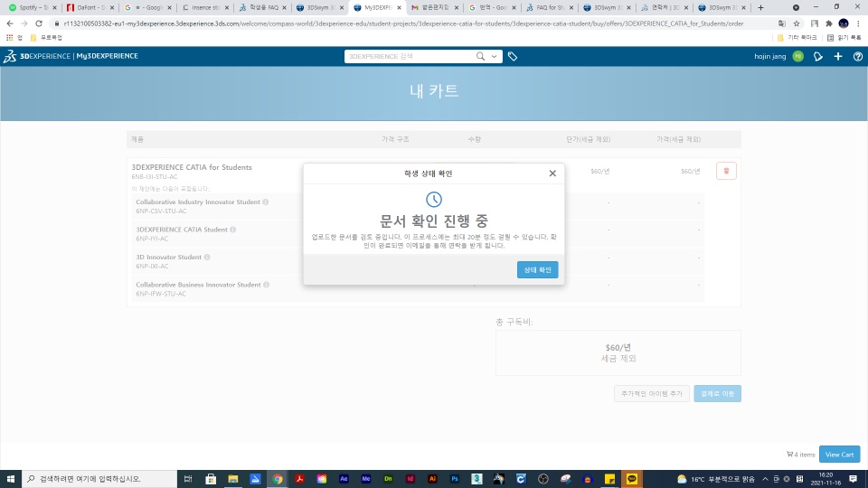Switch to the DaFont browser tab
Image resolution: width=868 pixels, height=488 pixels.
coord(90,8)
